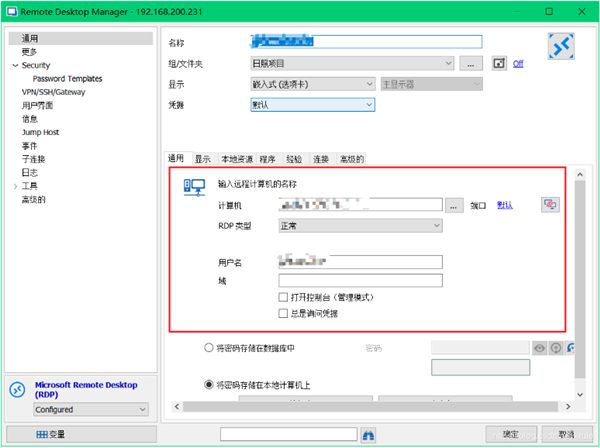This screenshot has height=448, width=600.
Task: Click the browse button next to 组/文件夹
Action: (471, 64)
